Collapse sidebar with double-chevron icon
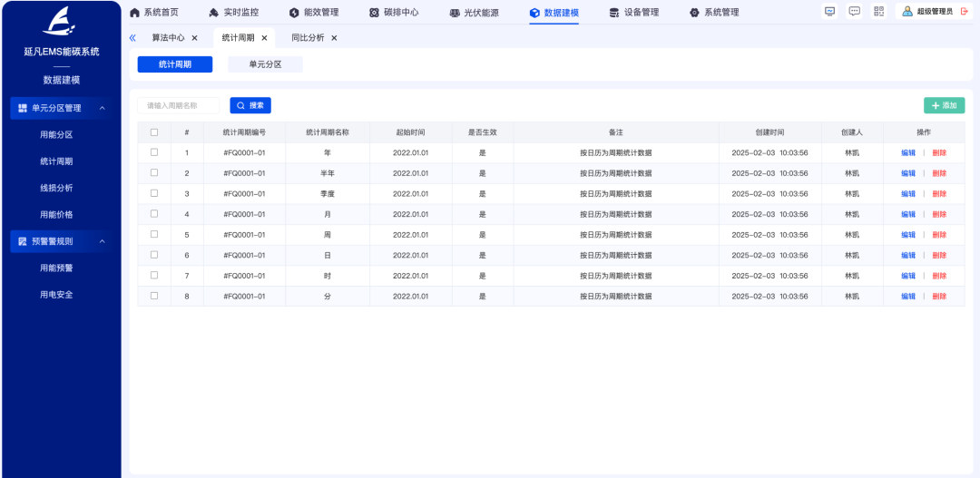Viewport: 980px width, 478px height. [x=132, y=38]
